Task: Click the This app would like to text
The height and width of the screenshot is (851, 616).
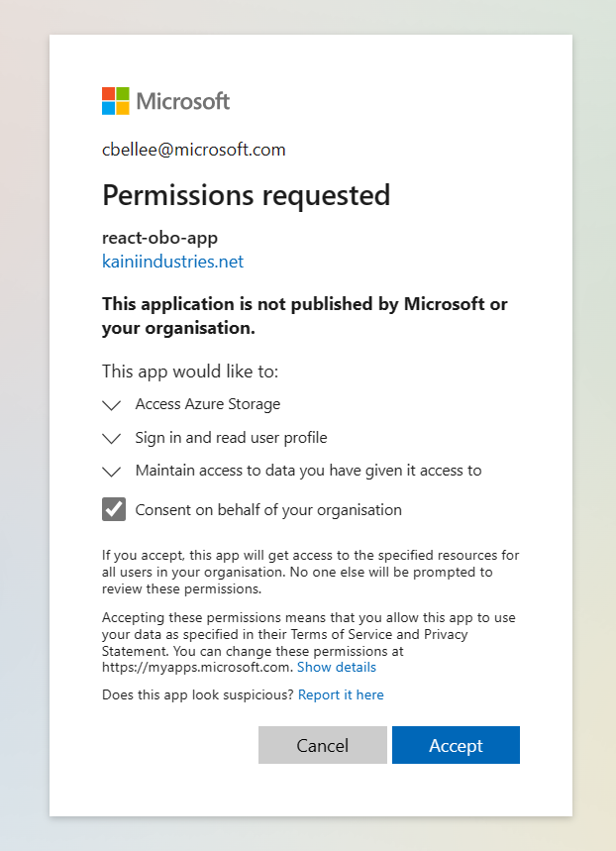Action: [x=190, y=372]
